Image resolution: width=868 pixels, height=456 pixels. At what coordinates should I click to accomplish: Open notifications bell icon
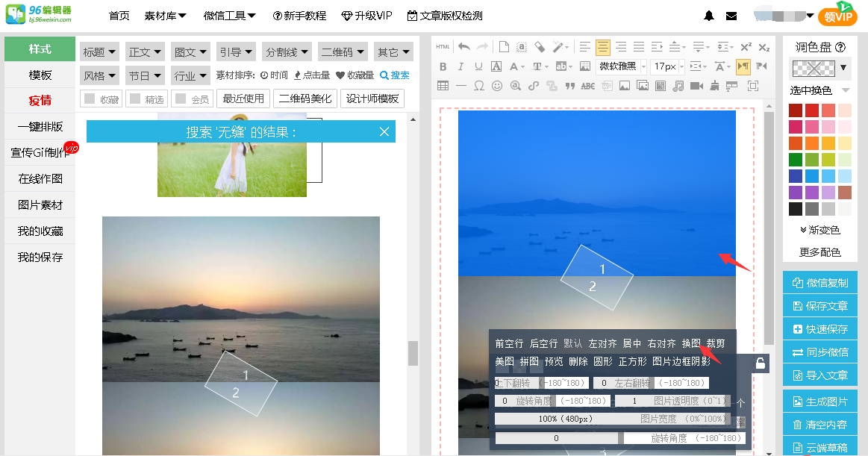[709, 16]
